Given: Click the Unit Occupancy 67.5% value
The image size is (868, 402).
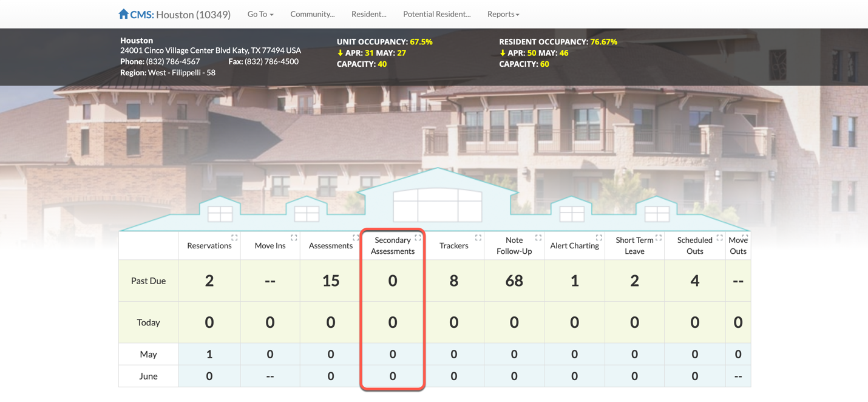Looking at the screenshot, I should pos(421,42).
